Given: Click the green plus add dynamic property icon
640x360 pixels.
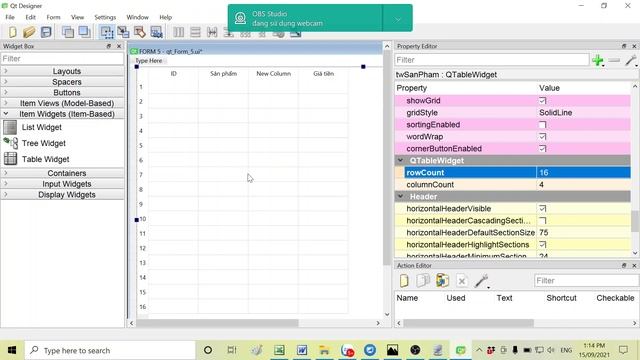Looking at the screenshot, I should (x=598, y=60).
